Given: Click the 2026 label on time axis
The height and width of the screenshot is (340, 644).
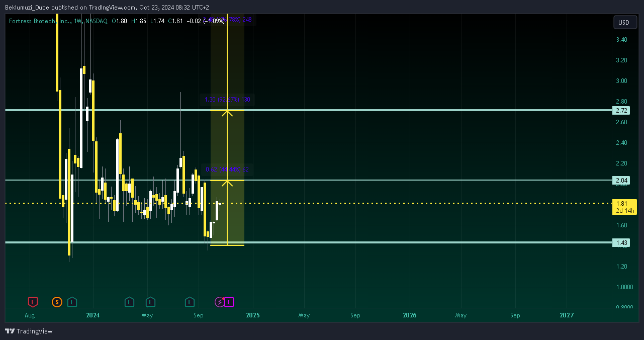Looking at the screenshot, I should pos(410,316).
